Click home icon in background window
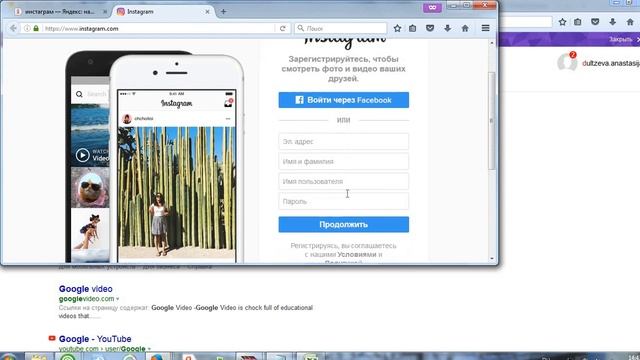This screenshot has height=360, width=640. pos(630,22)
